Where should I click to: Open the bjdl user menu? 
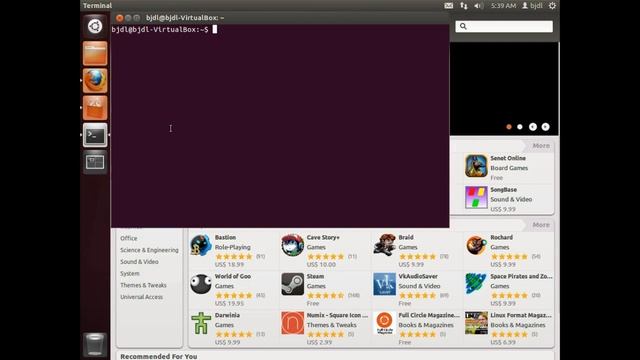click(x=532, y=6)
